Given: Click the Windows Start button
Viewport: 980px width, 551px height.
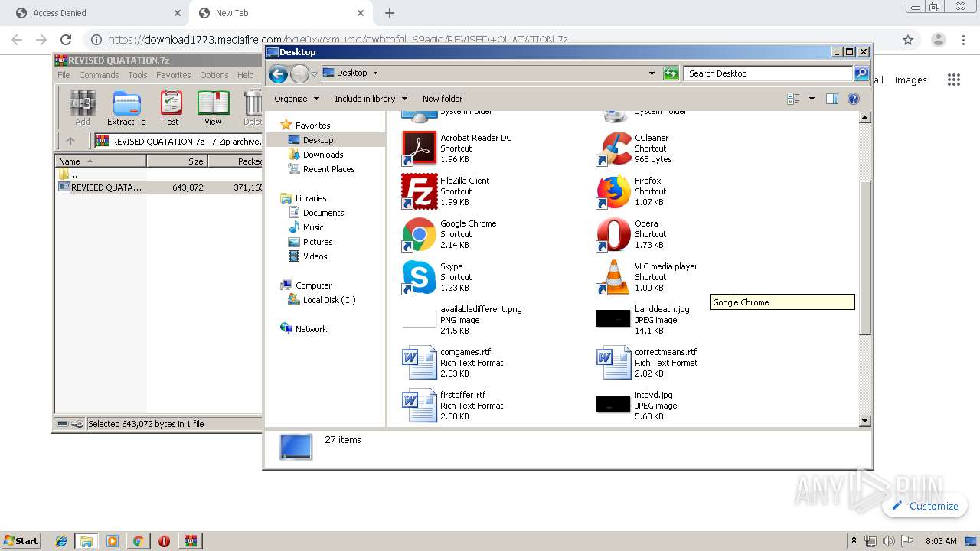Looking at the screenshot, I should pos(21,540).
